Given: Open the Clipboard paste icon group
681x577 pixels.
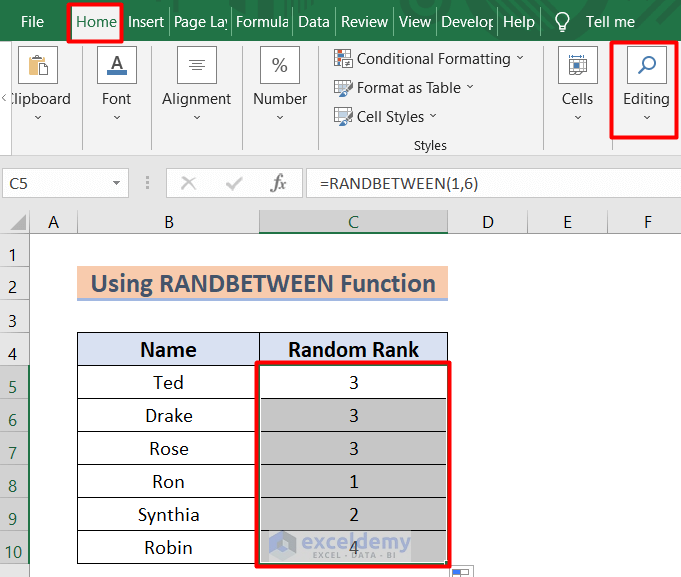Looking at the screenshot, I should pos(38,65).
